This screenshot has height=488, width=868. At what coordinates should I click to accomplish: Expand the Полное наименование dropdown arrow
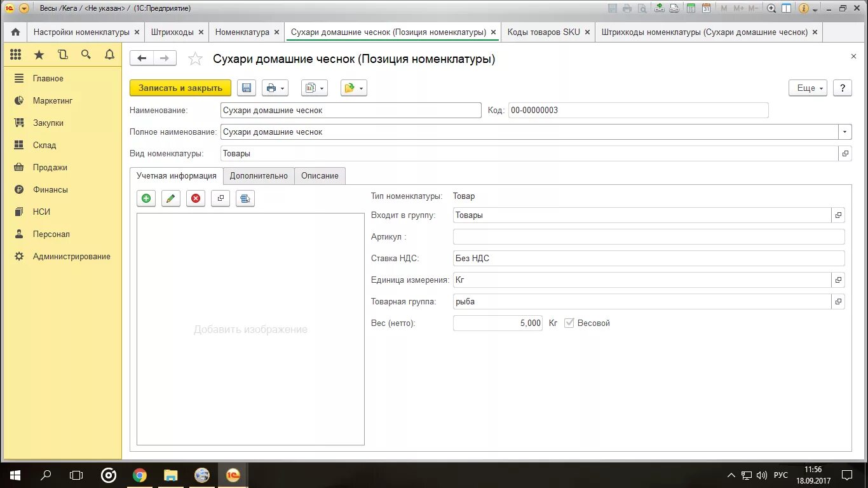pos(845,132)
